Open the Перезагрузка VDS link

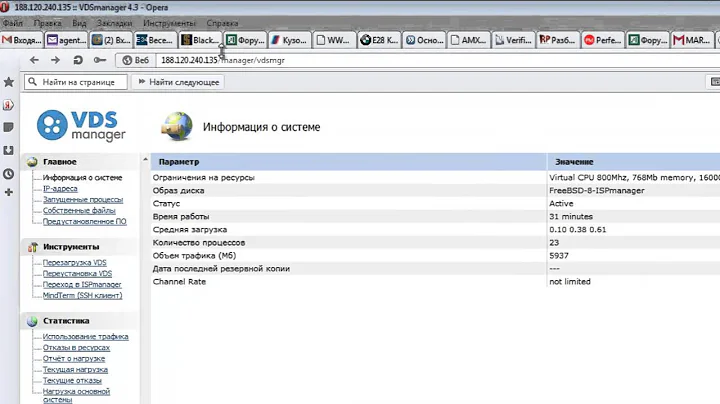click(74, 263)
